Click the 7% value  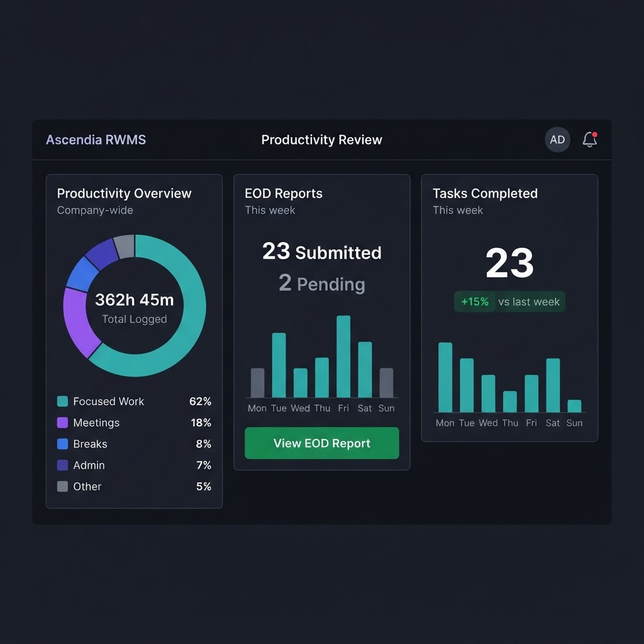point(203,465)
